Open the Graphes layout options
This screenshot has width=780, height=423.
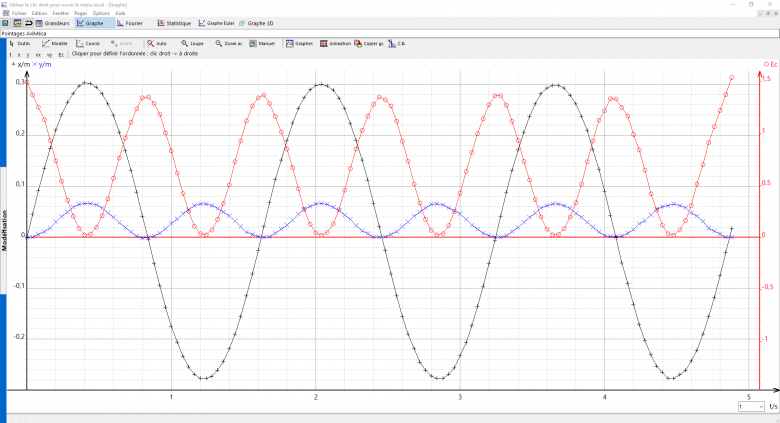(x=299, y=44)
